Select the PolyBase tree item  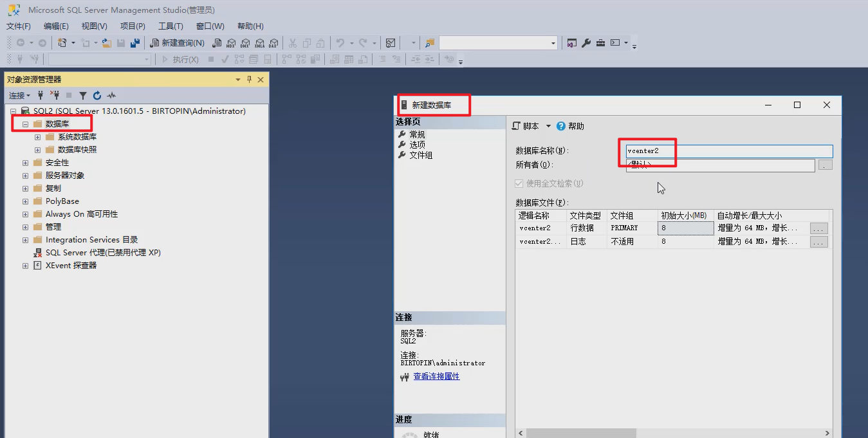(62, 201)
